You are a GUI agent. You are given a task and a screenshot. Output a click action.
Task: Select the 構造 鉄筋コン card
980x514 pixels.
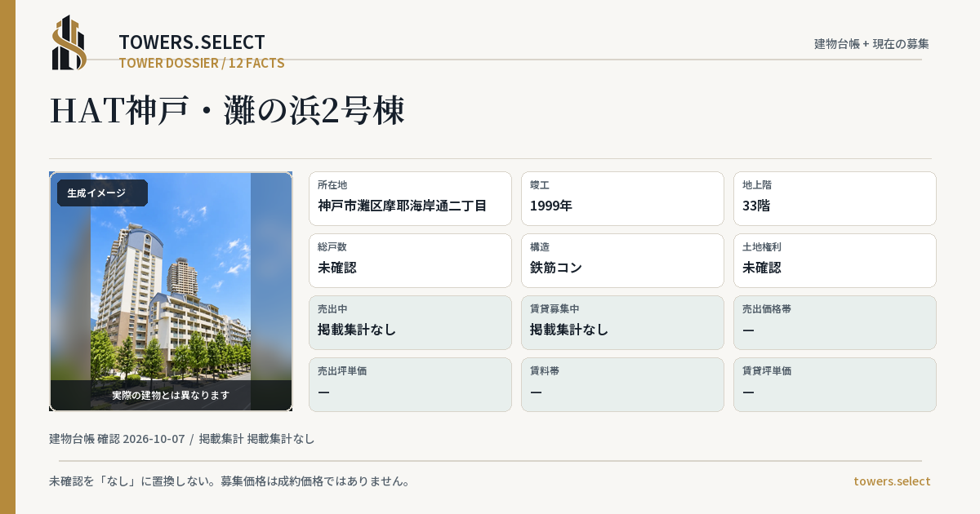[622, 260]
